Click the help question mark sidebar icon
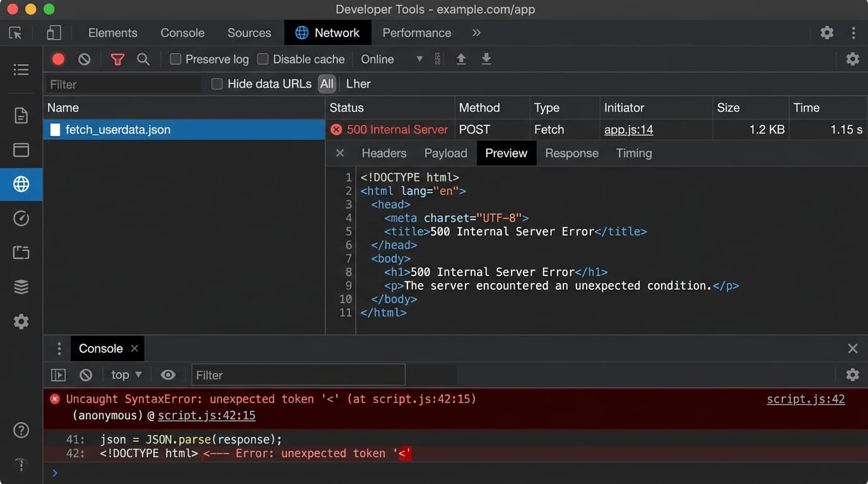 tap(21, 430)
